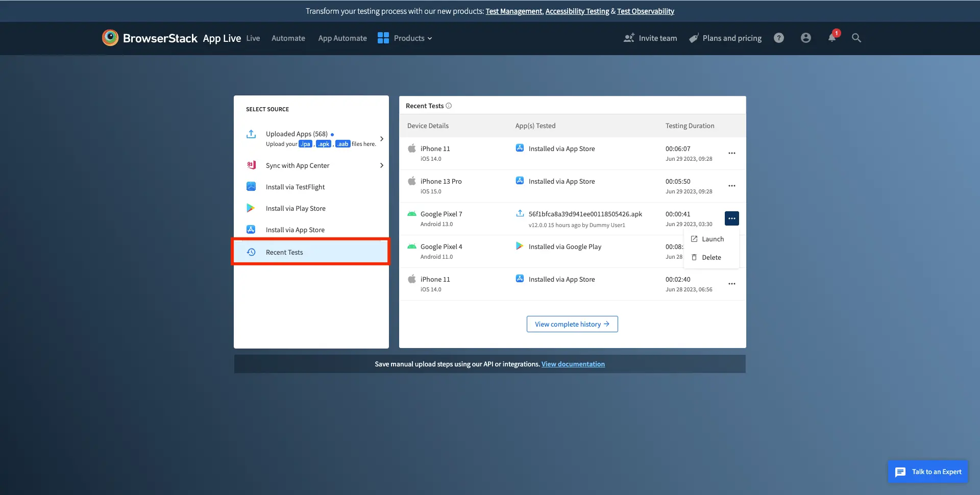Open the help question mark icon
Screen dimensions: 980x495
[x=778, y=38]
